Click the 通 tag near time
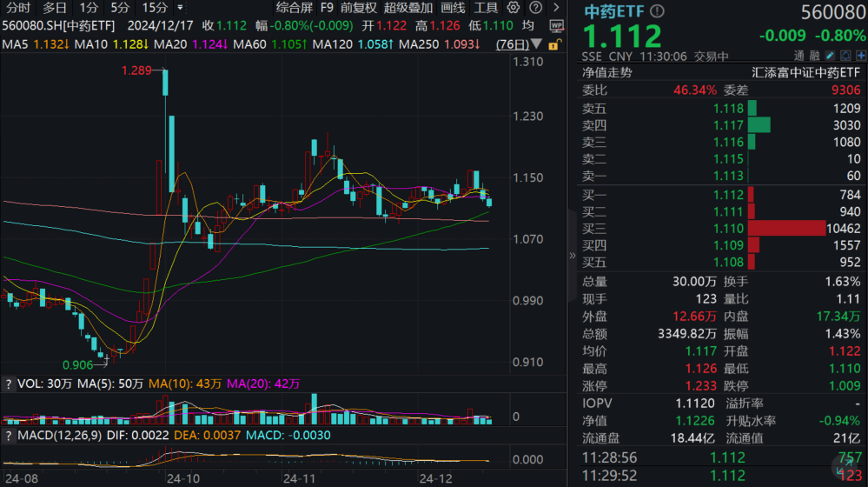 [798, 56]
